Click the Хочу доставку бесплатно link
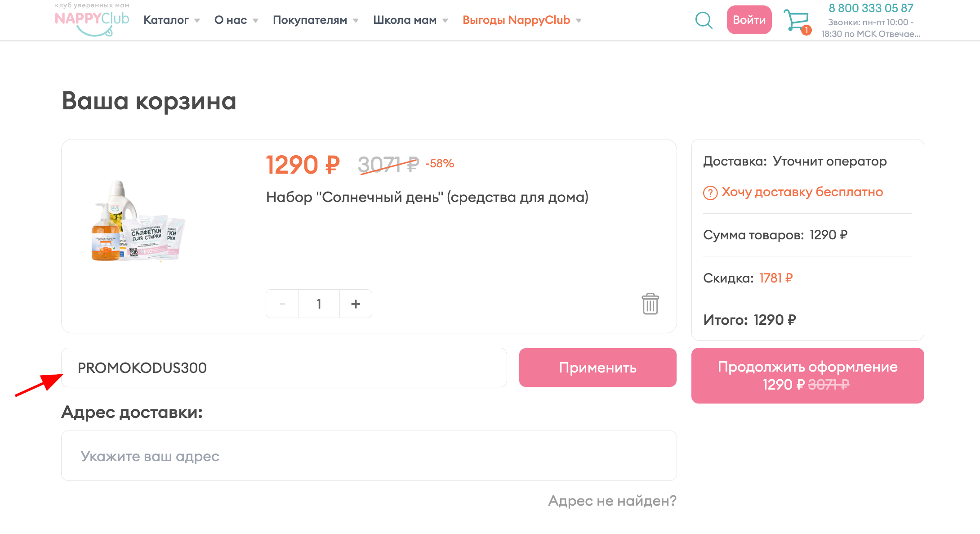The width and height of the screenshot is (980, 534). (802, 193)
